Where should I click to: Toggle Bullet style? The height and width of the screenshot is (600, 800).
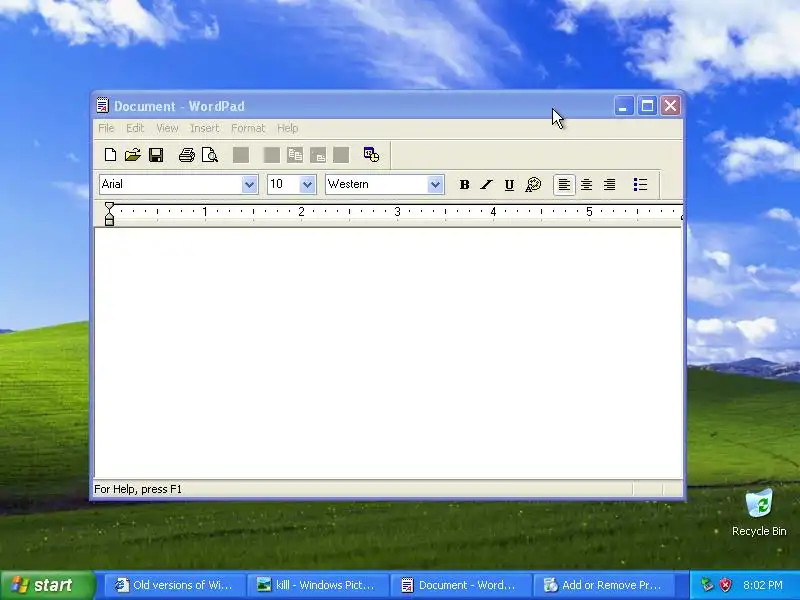pos(640,185)
